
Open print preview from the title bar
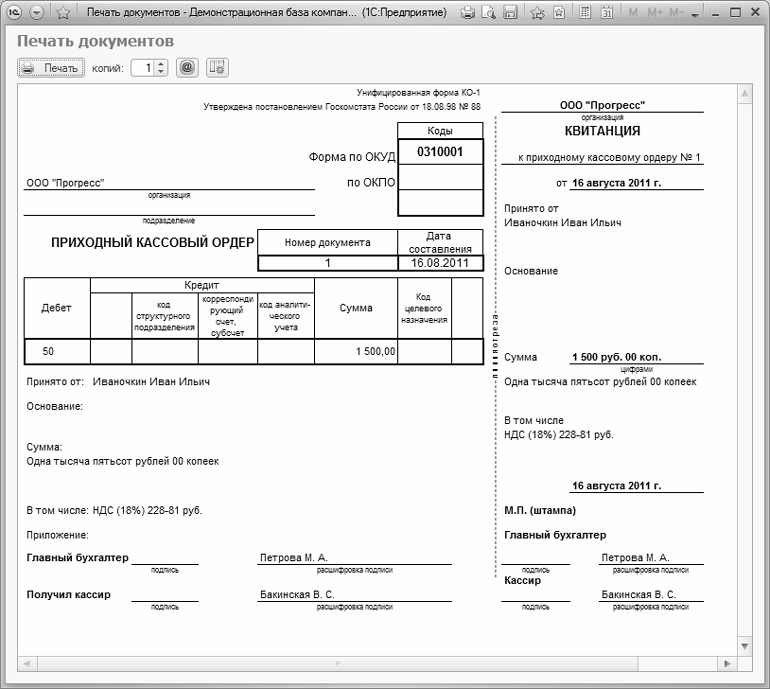point(489,14)
